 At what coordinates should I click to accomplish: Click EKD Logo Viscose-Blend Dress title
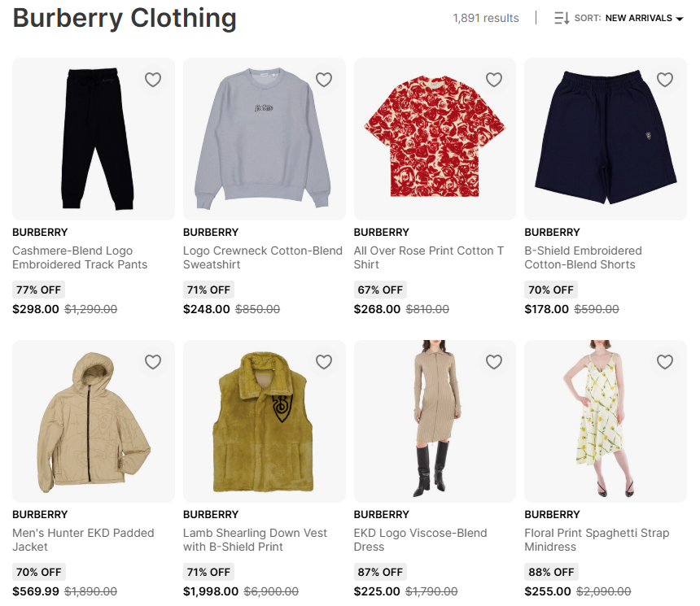point(420,540)
